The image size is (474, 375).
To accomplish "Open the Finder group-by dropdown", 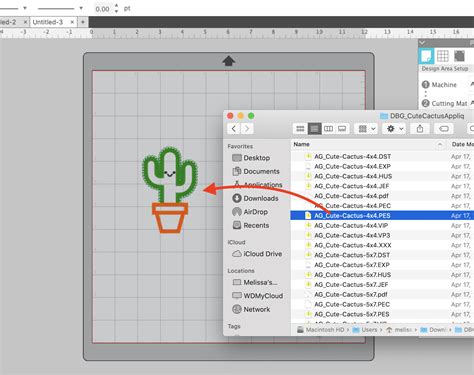I will tap(366, 129).
